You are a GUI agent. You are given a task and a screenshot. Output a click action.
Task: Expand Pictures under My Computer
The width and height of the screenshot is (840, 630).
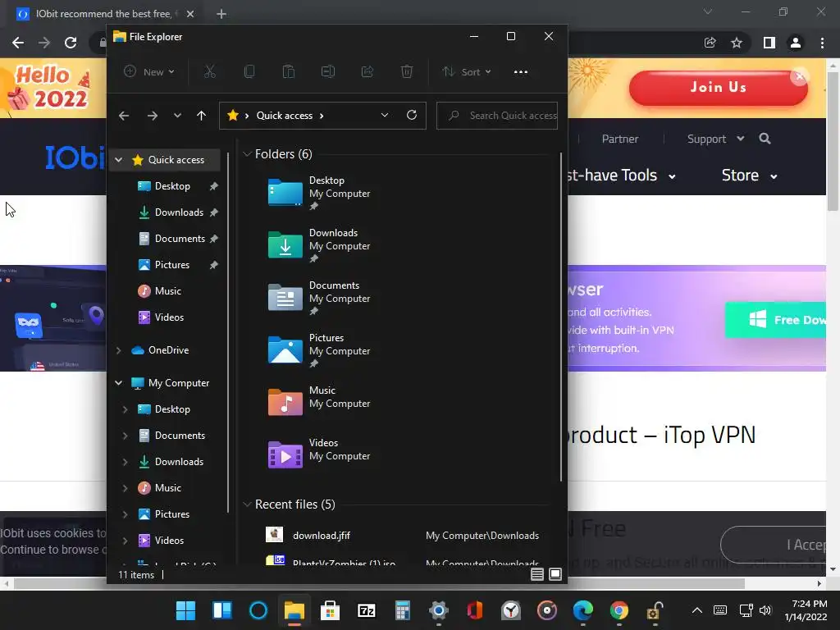pyautogui.click(x=126, y=514)
